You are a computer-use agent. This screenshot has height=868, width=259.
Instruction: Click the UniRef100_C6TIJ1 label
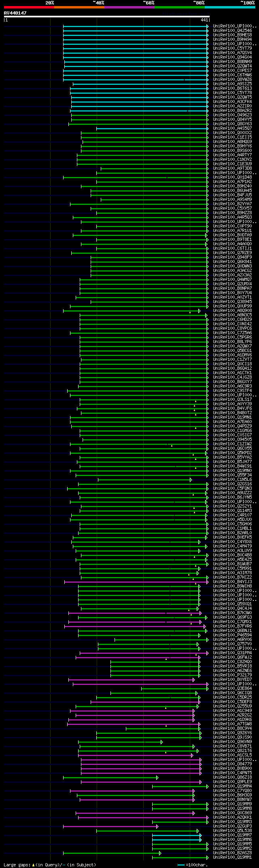point(232,248)
